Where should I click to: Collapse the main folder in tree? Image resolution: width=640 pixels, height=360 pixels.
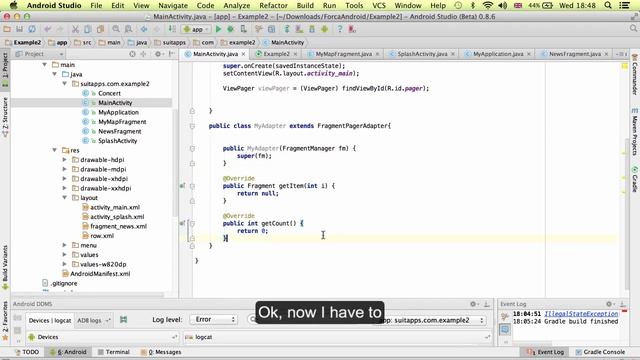(x=44, y=64)
